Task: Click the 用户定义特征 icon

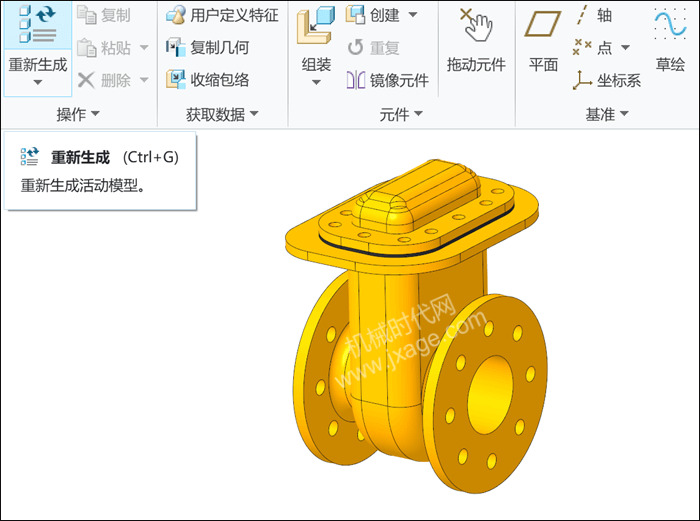Action: pyautogui.click(x=175, y=15)
